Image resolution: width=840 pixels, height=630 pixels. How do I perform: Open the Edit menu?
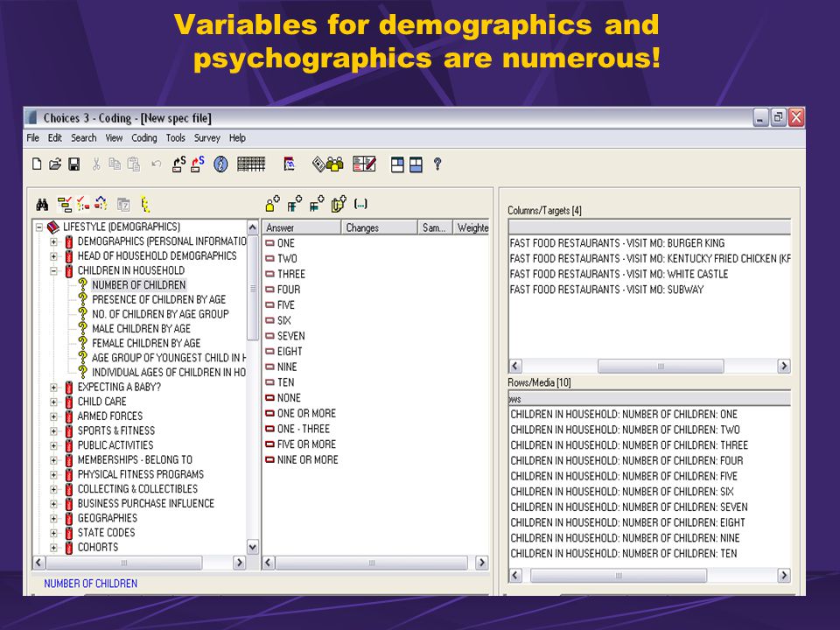(54, 137)
